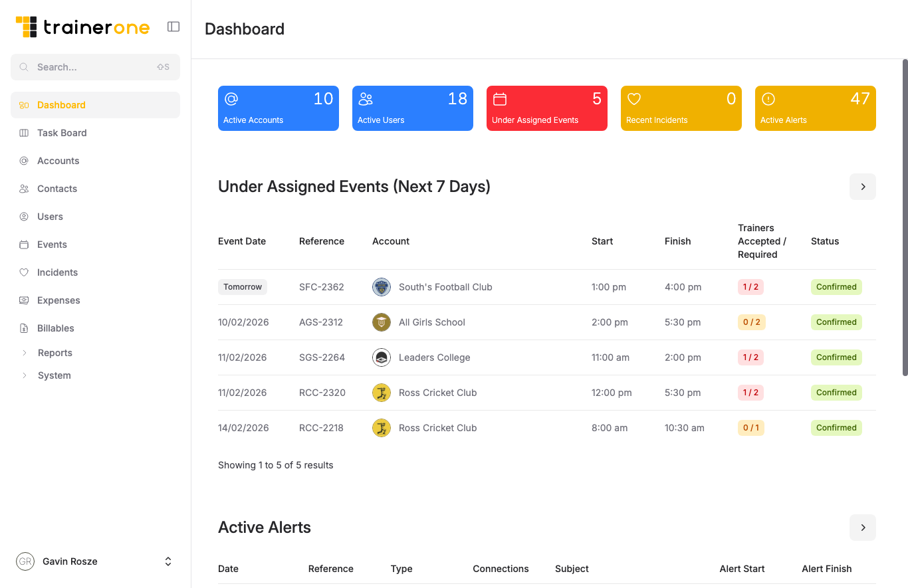Click the Incidents heart icon
Viewport: 908px width, 588px height.
[25, 272]
